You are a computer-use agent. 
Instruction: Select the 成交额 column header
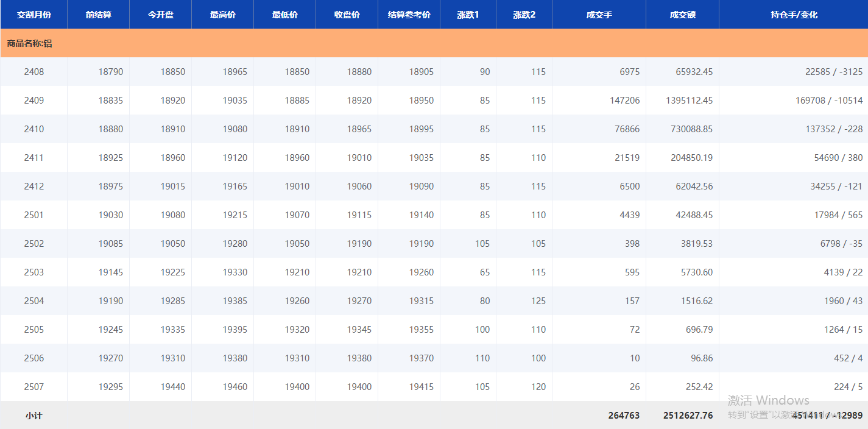click(x=682, y=15)
